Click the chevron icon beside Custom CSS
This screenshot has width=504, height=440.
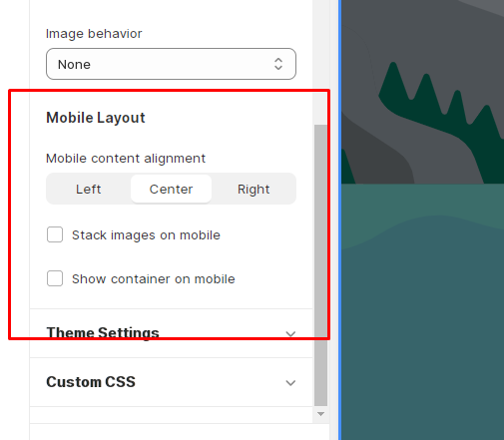(x=290, y=383)
